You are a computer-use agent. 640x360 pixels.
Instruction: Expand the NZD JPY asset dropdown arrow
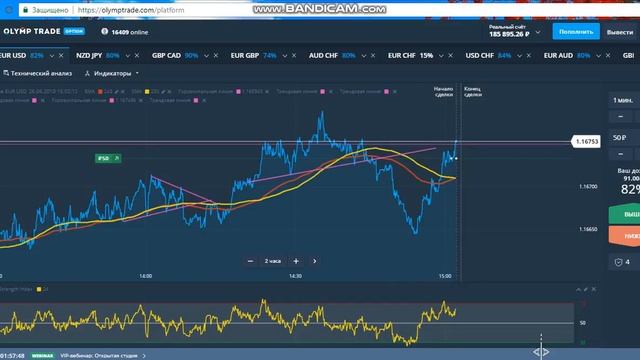[128, 56]
